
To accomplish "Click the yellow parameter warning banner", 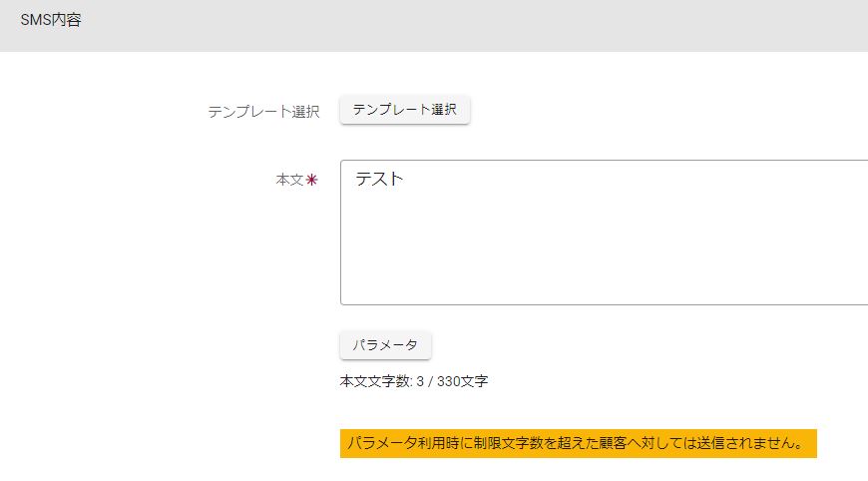I will 578,443.
